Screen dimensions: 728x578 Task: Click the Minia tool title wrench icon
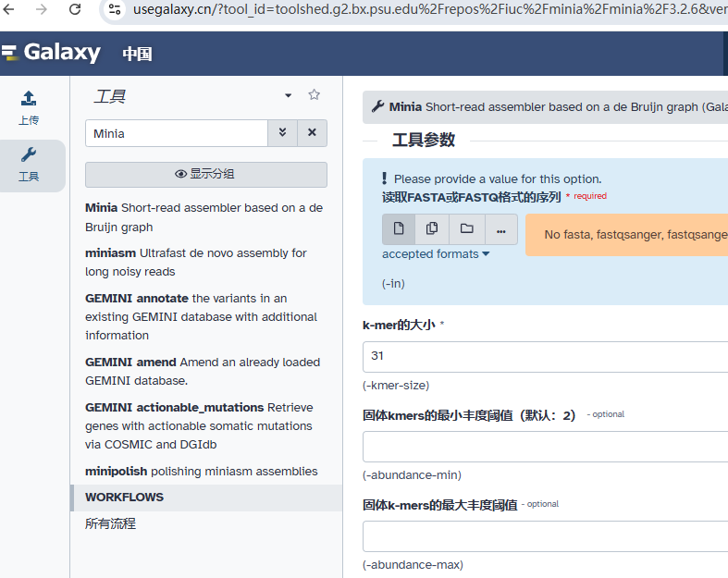pos(378,106)
